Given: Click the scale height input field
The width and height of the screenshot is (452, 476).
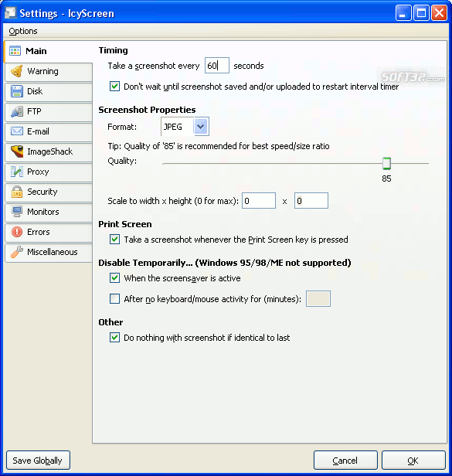Looking at the screenshot, I should (311, 200).
